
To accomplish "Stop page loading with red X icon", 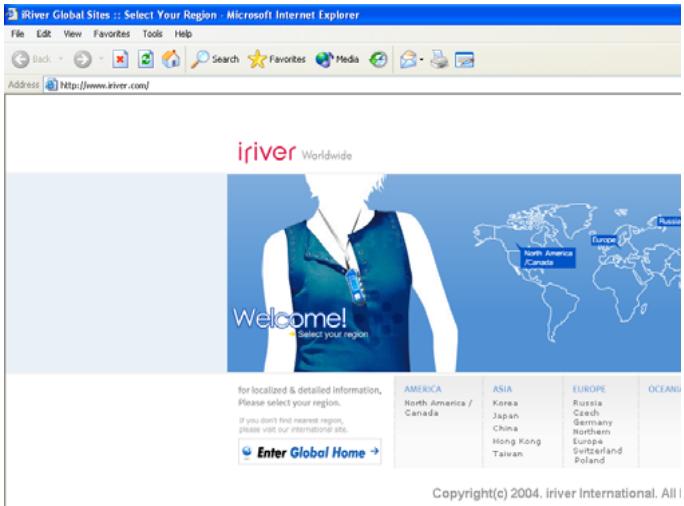I will pyautogui.click(x=120, y=59).
